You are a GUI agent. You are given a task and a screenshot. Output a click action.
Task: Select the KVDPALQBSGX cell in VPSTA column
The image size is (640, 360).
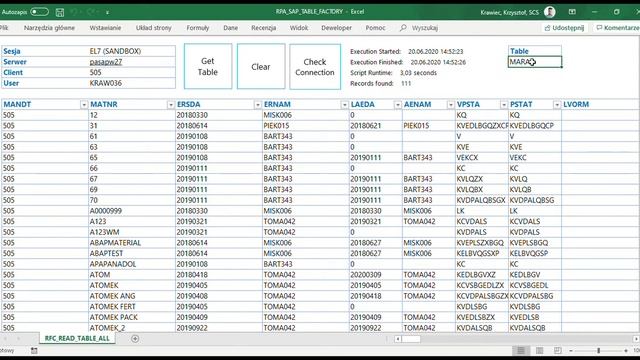click(x=482, y=200)
